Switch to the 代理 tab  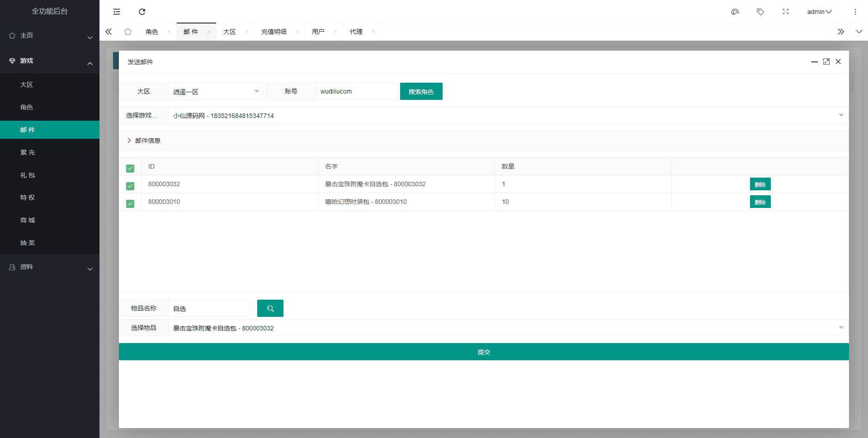click(x=356, y=32)
